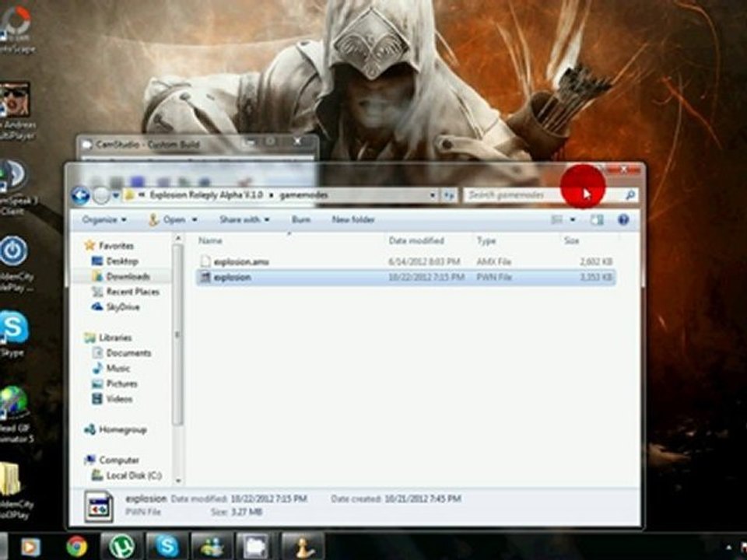The width and height of the screenshot is (747, 560).
Task: Show hidden tray icons arrow
Action: 729,548
